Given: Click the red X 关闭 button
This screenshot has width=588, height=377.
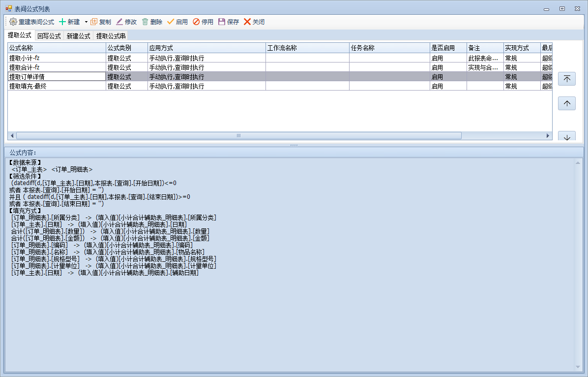Looking at the screenshot, I should click(247, 22).
